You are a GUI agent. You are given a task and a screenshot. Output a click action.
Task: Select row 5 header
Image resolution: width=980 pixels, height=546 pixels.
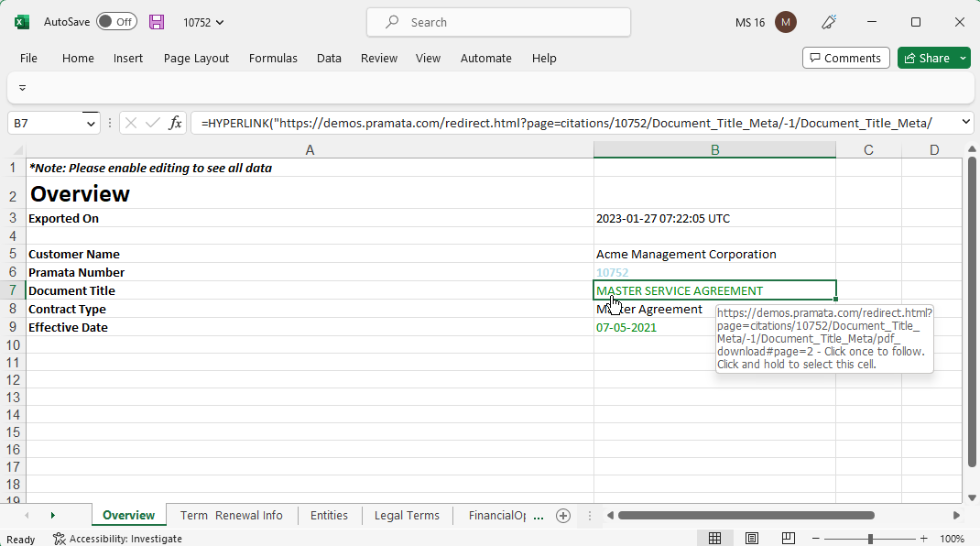[13, 254]
